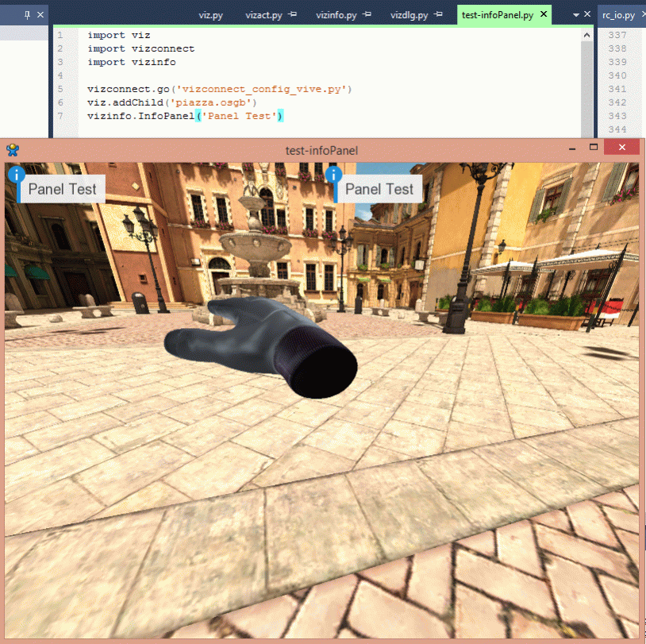The image size is (646, 644).
Task: Click the glove hand model in scene
Action: point(262,345)
